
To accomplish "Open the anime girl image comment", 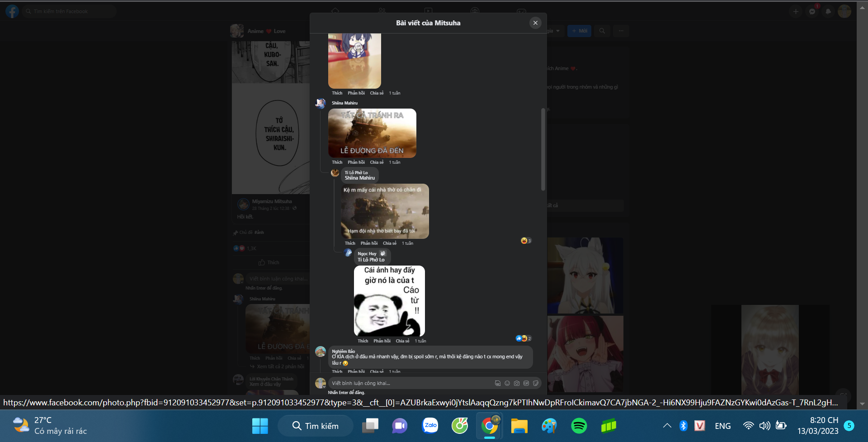I will click(354, 61).
